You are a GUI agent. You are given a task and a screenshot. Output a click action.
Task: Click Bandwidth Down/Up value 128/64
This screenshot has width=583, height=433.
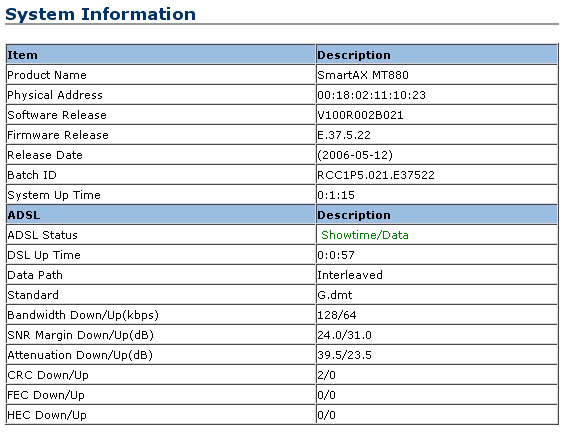337,315
